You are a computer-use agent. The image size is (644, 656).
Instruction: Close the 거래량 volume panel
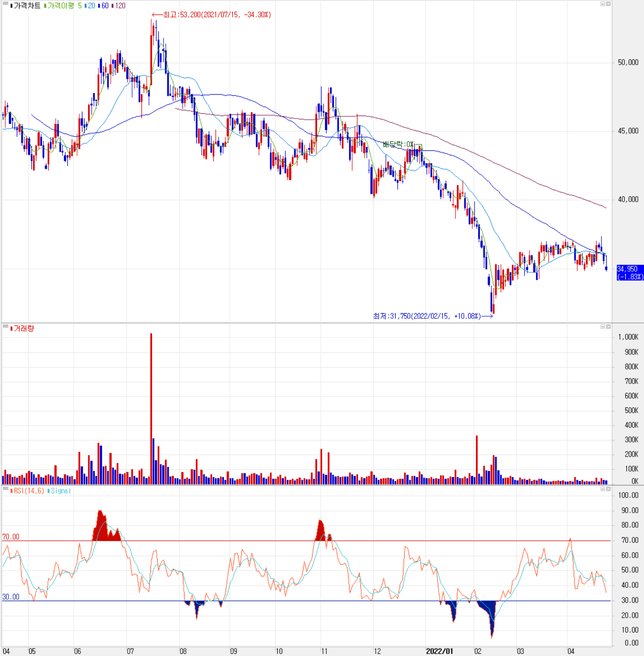tap(608, 327)
